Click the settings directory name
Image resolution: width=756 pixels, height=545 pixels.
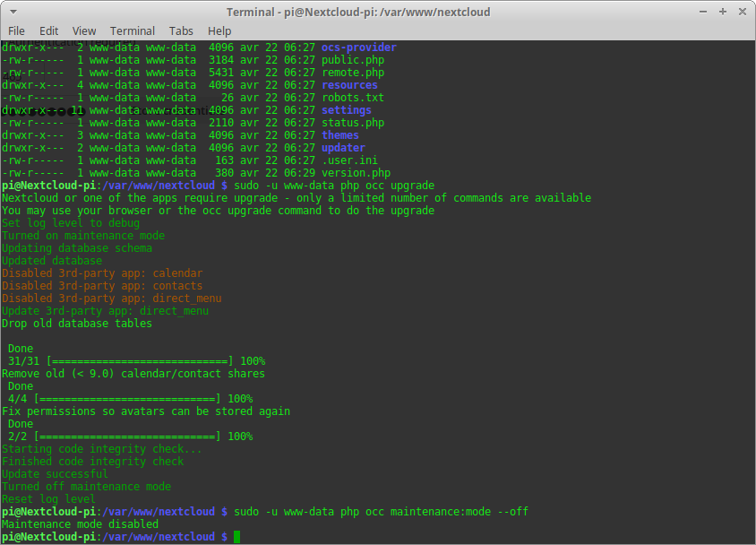tap(346, 110)
